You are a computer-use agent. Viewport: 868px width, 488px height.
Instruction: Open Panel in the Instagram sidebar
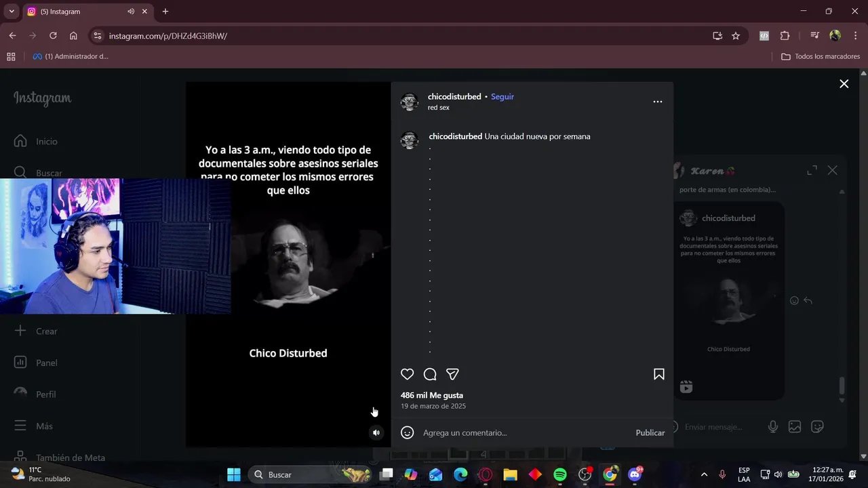38,363
